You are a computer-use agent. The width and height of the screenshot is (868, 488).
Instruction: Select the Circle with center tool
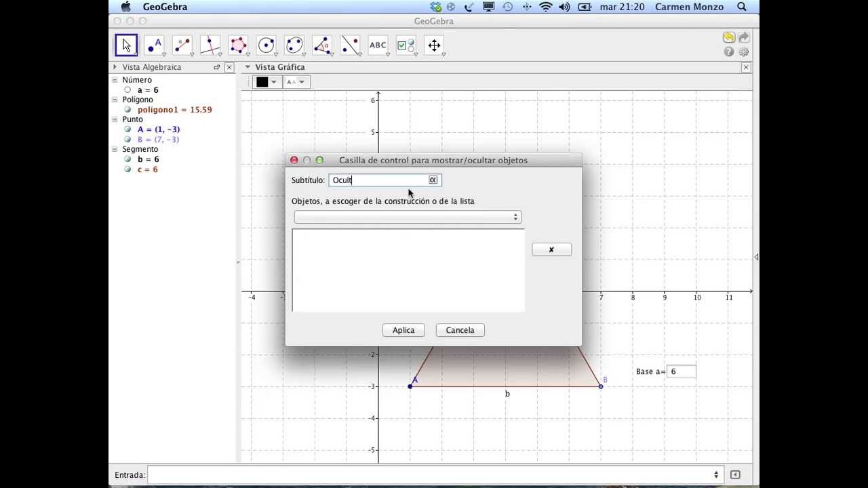[x=267, y=45]
